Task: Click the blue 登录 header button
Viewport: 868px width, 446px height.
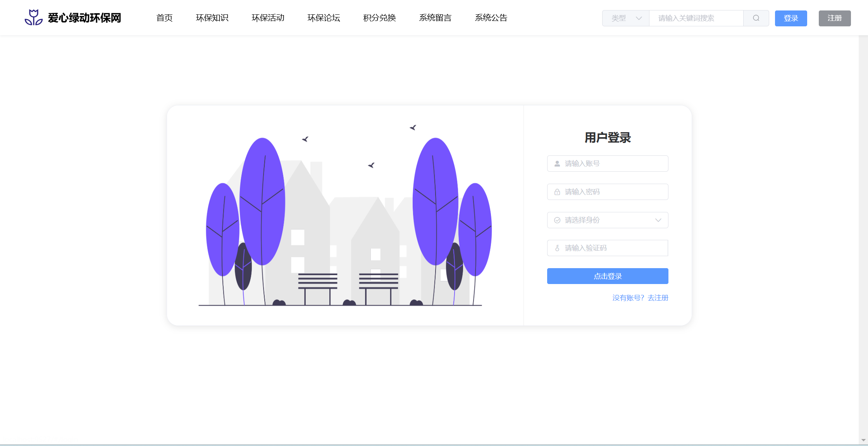Action: pyautogui.click(x=790, y=18)
